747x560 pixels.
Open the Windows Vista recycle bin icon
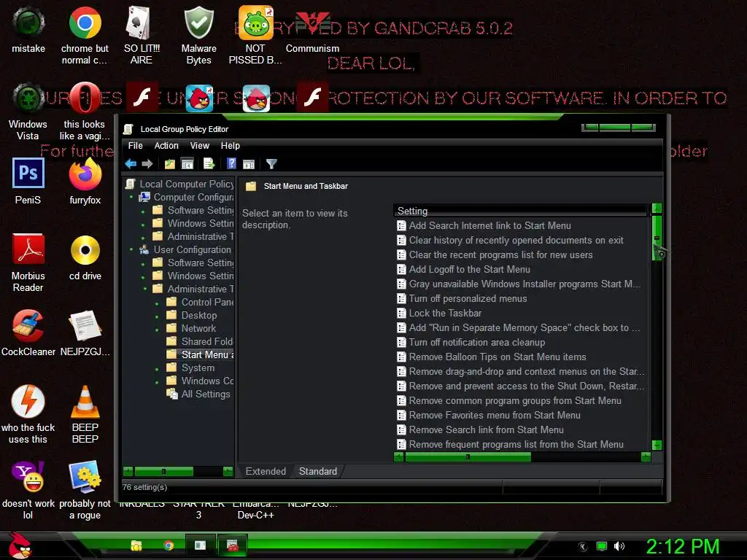(x=28, y=111)
